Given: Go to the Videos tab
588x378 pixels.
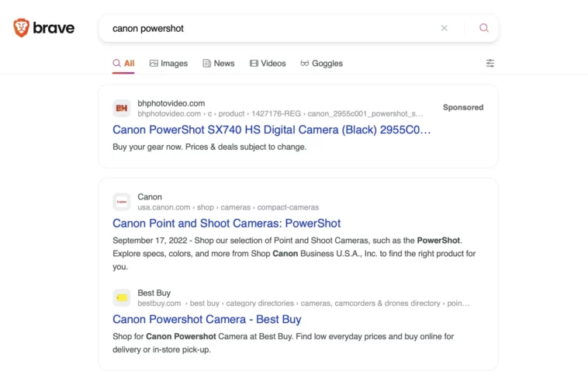Looking at the screenshot, I should click(267, 64).
